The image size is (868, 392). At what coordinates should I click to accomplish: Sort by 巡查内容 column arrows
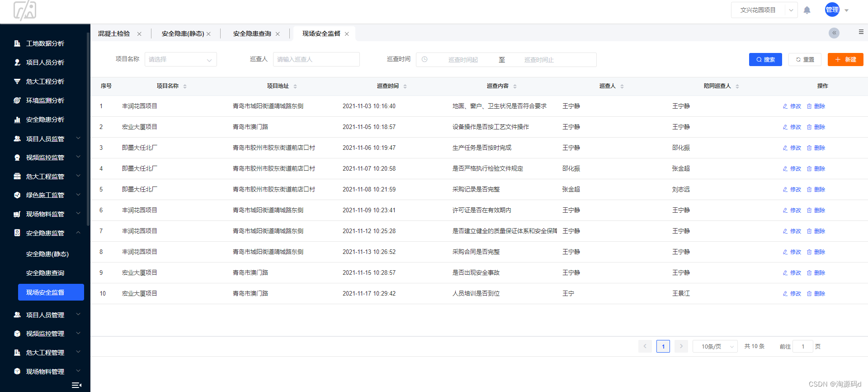tap(515, 86)
